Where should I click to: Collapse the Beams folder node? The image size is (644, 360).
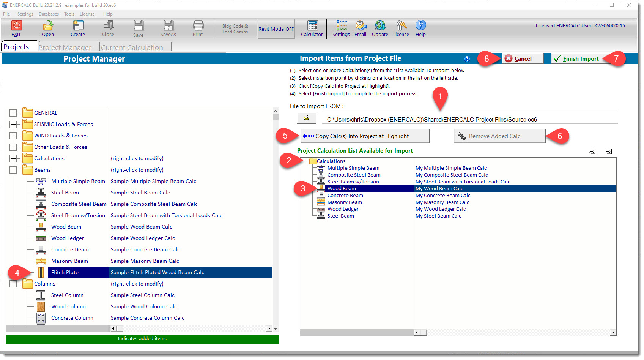[x=13, y=170]
